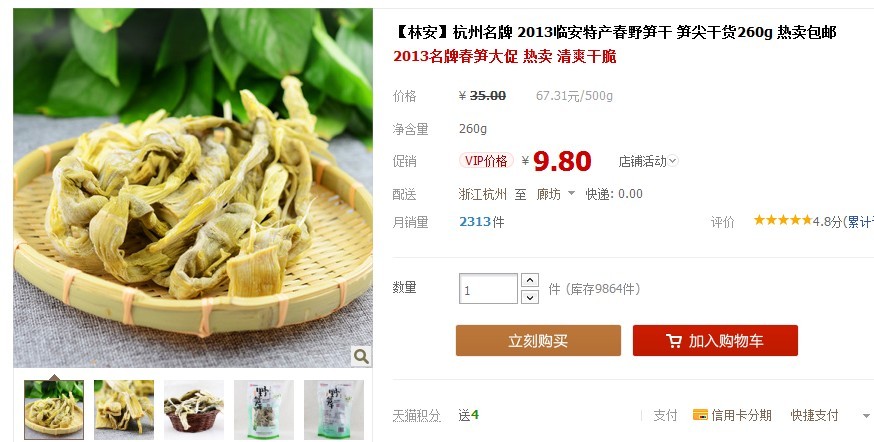
Task: Click the 立刻购买 button
Action: point(538,341)
